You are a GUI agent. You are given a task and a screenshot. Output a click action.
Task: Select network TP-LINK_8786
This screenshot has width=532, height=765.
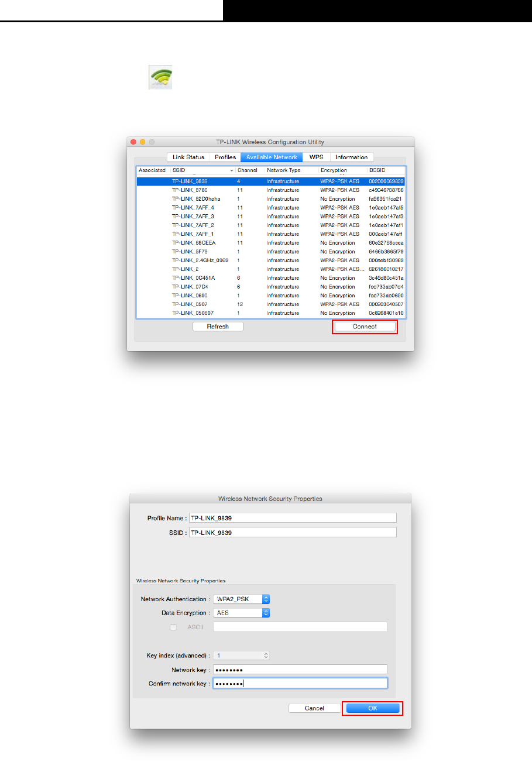click(271, 190)
